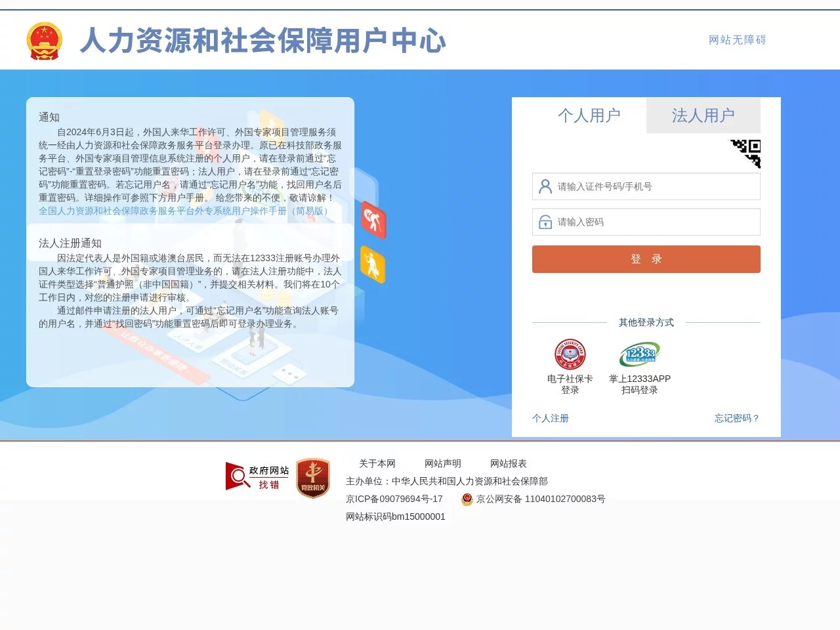This screenshot has height=630, width=840.
Task: Switch to the 法人用户 tab
Action: 703,115
